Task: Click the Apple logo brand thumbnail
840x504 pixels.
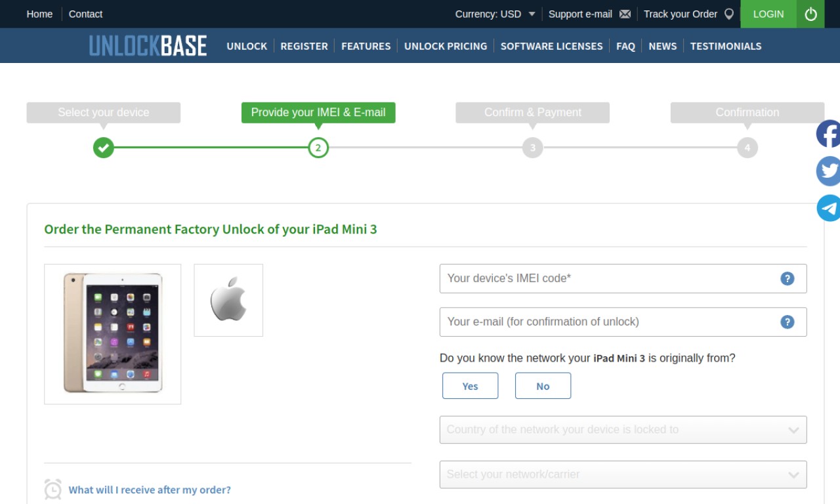Action: pos(228,300)
